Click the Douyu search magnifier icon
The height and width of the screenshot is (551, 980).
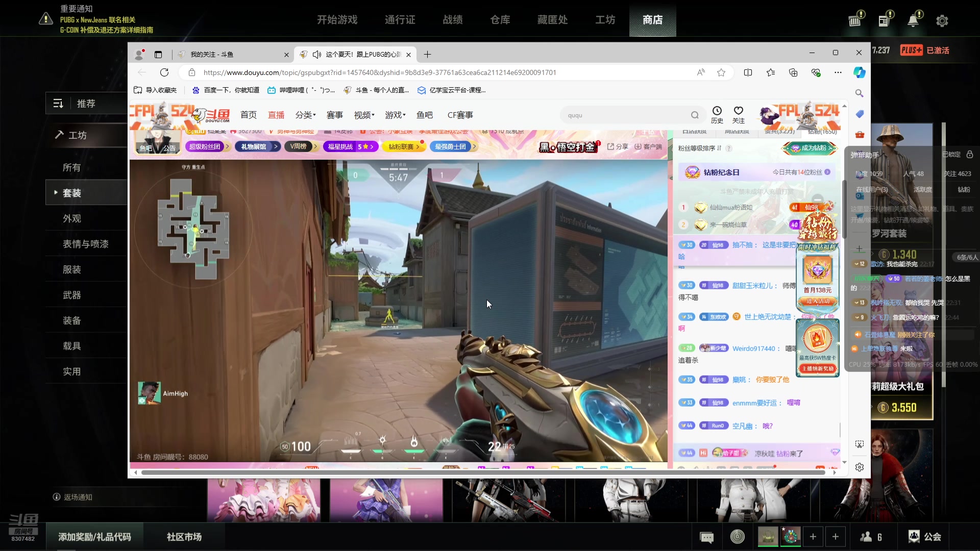(695, 115)
